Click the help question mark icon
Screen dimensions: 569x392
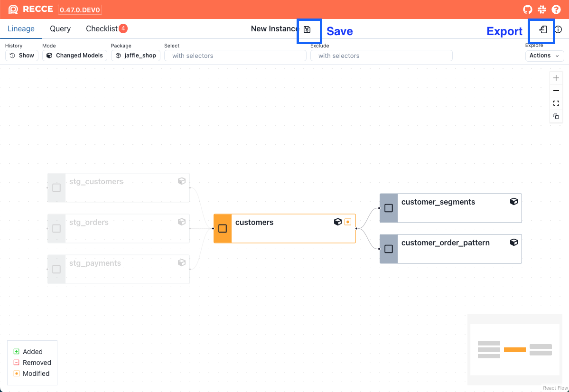(556, 9)
